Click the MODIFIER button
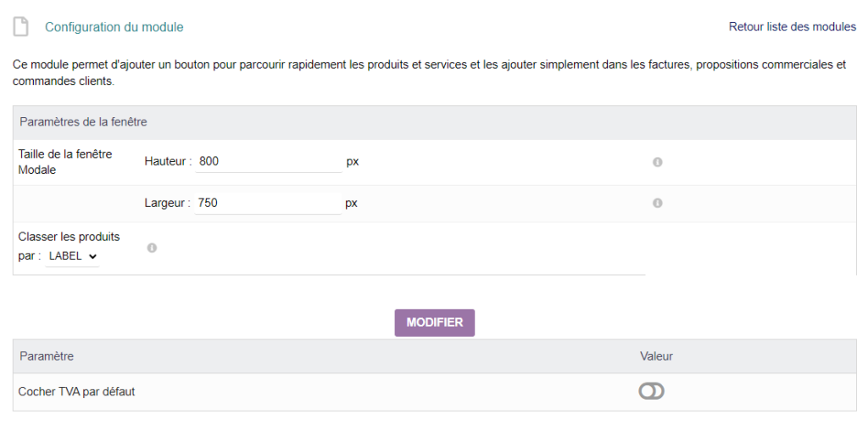The height and width of the screenshot is (431, 868). pyautogui.click(x=435, y=322)
